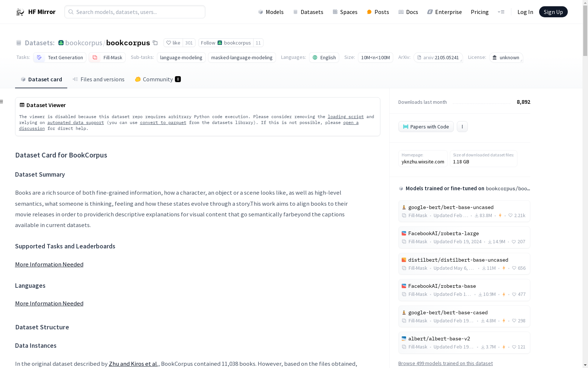Image resolution: width=588 pixels, height=368 pixels.
Task: Click the Fill-Mask task icon tag
Action: [95, 57]
